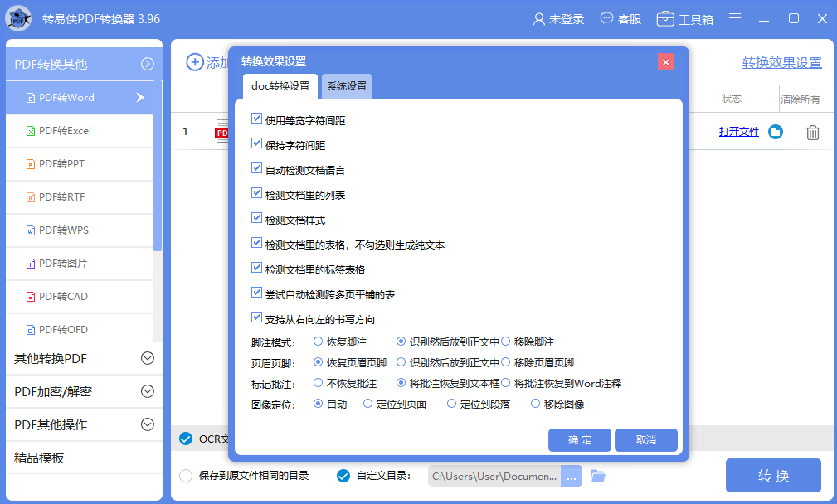The width and height of the screenshot is (837, 504).
Task: Click the 确定 button
Action: pyautogui.click(x=579, y=440)
